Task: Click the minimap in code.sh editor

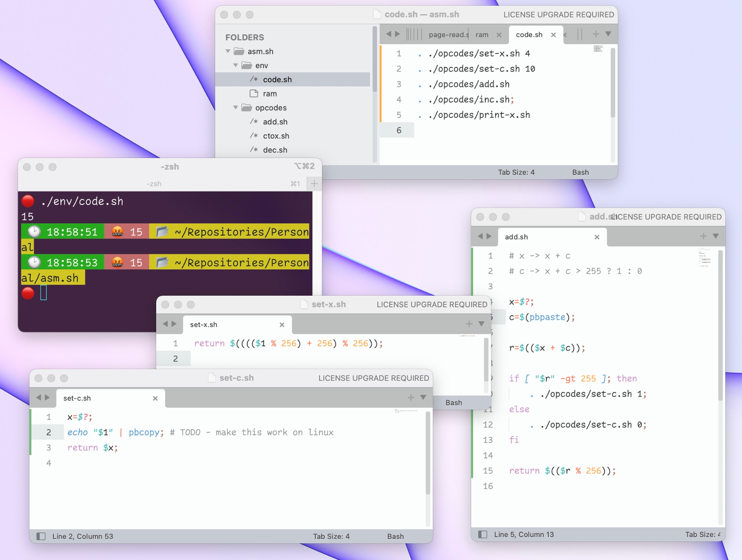Action: pyautogui.click(x=598, y=49)
